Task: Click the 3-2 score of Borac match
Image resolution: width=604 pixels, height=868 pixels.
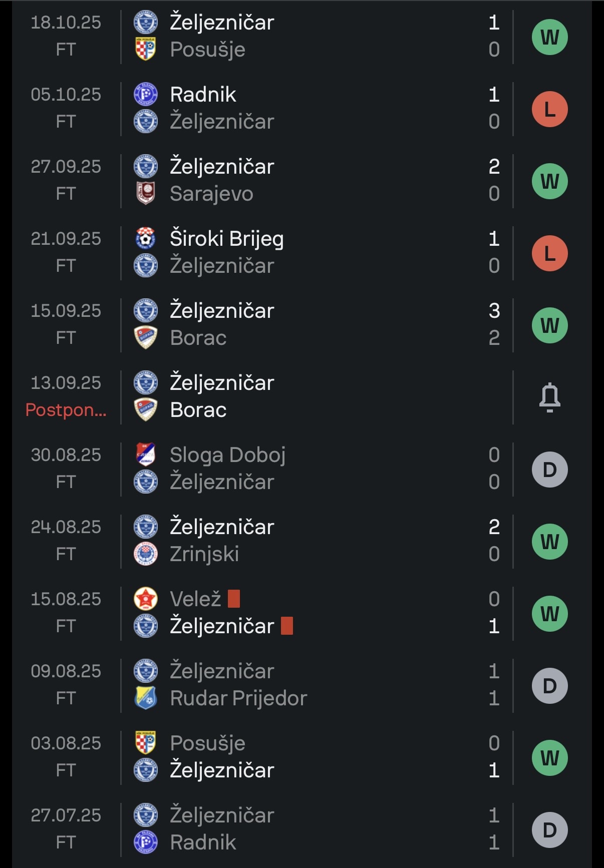Action: pyautogui.click(x=494, y=324)
